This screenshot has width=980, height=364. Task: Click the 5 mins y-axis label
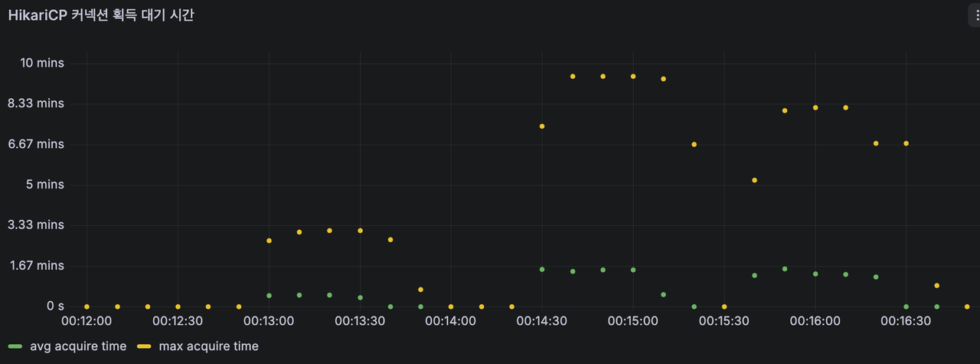pyautogui.click(x=45, y=185)
